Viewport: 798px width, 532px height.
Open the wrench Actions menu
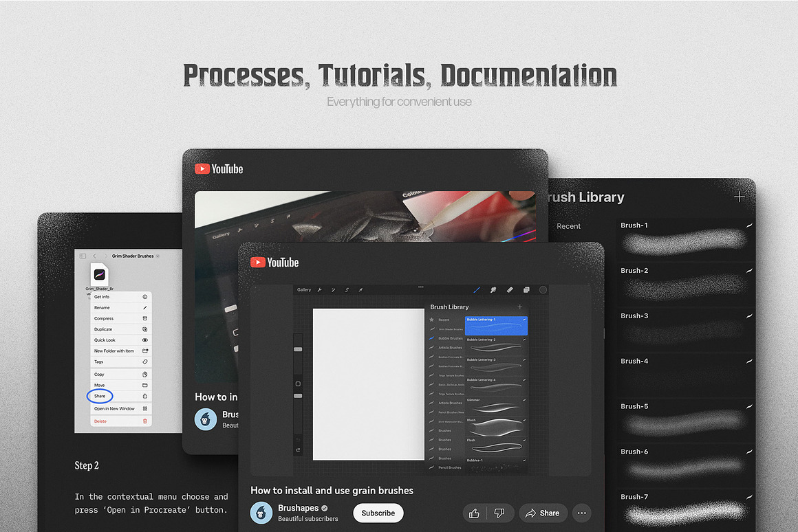319,290
